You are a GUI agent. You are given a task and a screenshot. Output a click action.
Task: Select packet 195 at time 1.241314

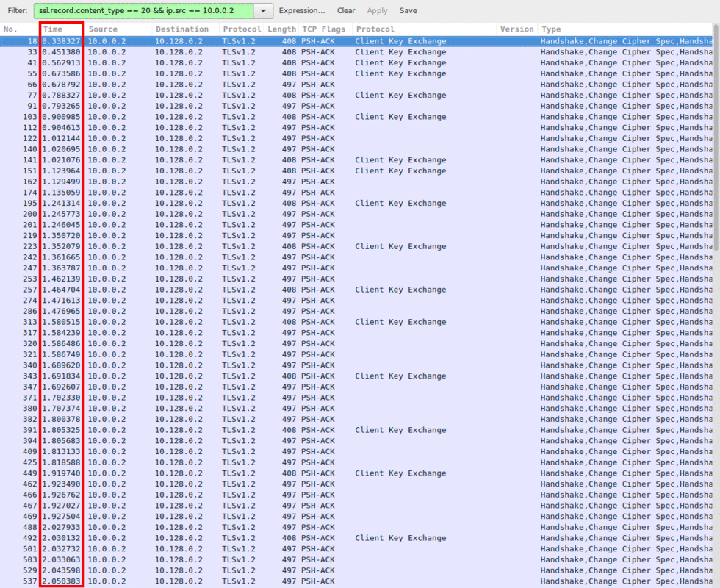pyautogui.click(x=356, y=203)
